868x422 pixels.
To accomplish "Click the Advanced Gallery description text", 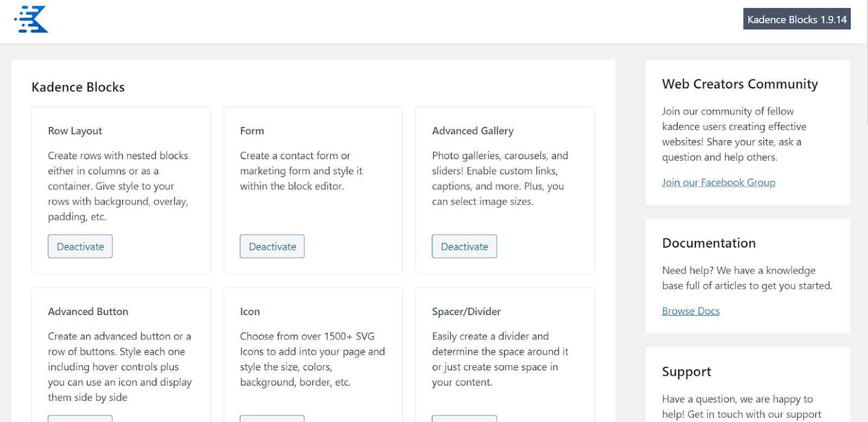I will click(x=500, y=179).
